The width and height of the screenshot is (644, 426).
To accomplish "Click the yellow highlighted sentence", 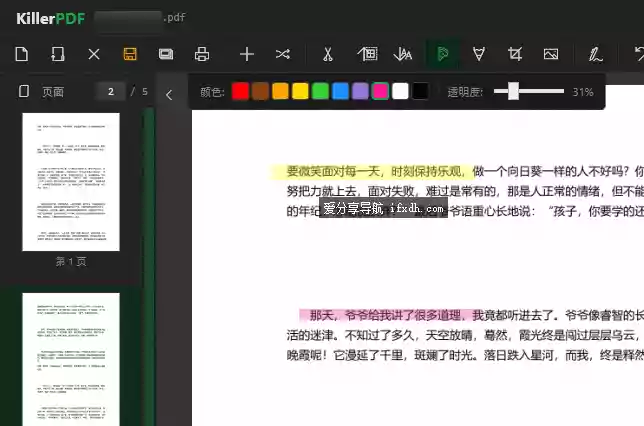I will click(x=373, y=172).
